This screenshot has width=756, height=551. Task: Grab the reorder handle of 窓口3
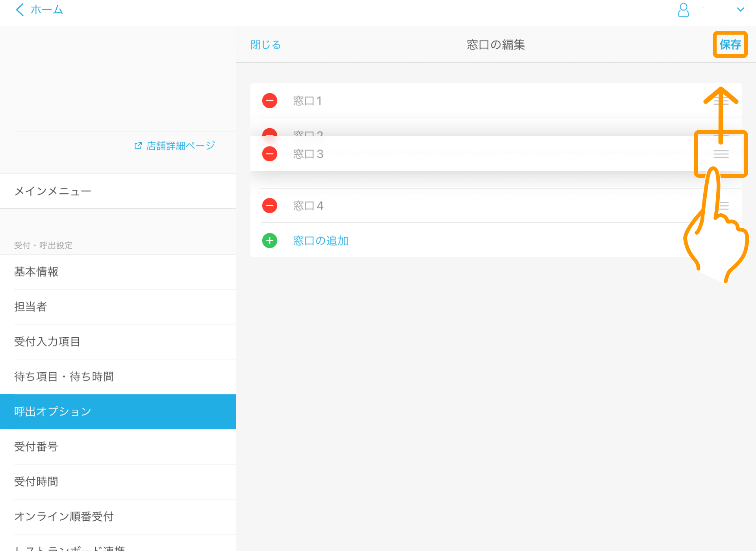(x=721, y=154)
